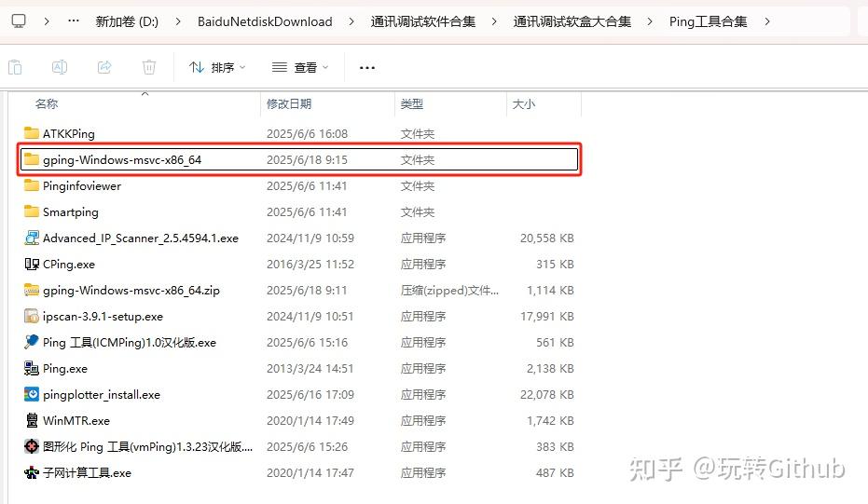Select the pingplotter_install.exe icon
Image resolution: width=868 pixels, height=504 pixels.
(x=32, y=394)
